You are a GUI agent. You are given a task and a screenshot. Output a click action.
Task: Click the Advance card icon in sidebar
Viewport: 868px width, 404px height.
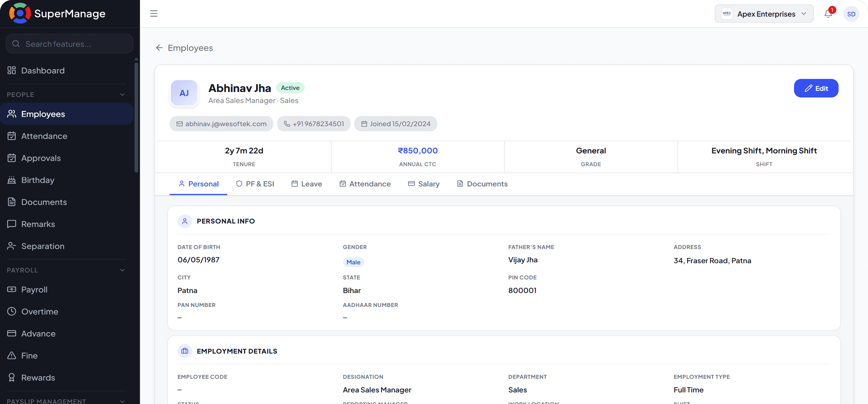(x=11, y=333)
